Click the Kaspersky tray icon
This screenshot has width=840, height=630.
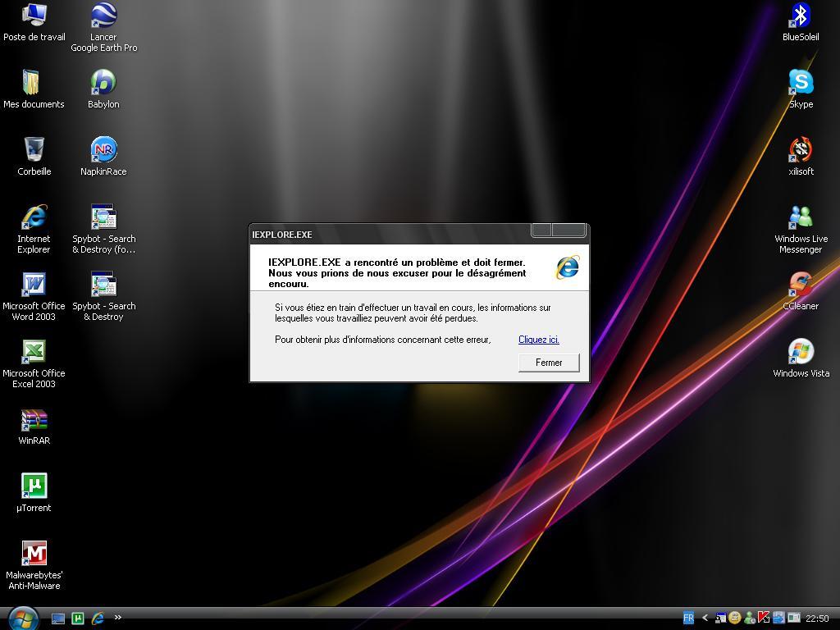point(764,619)
